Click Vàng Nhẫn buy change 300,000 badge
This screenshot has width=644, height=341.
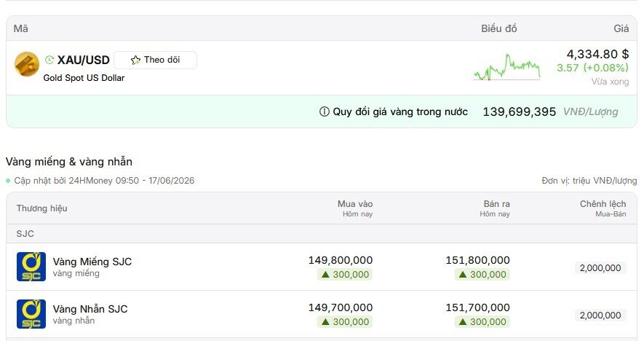pos(345,321)
